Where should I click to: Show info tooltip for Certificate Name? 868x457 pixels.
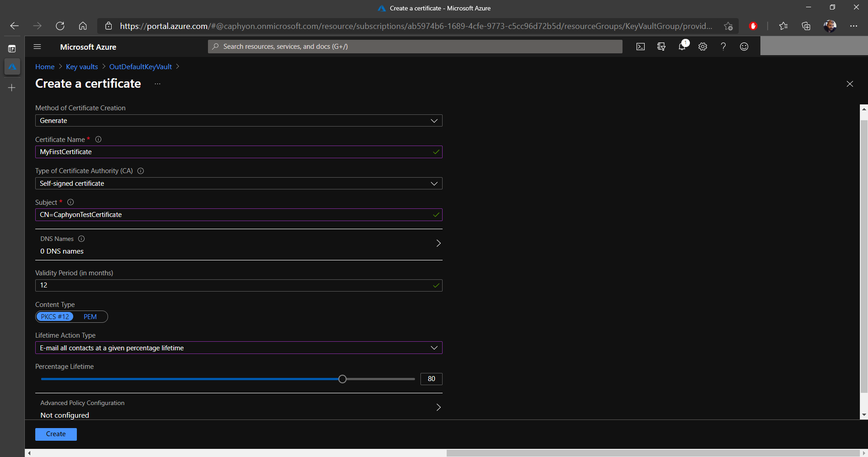(x=98, y=139)
